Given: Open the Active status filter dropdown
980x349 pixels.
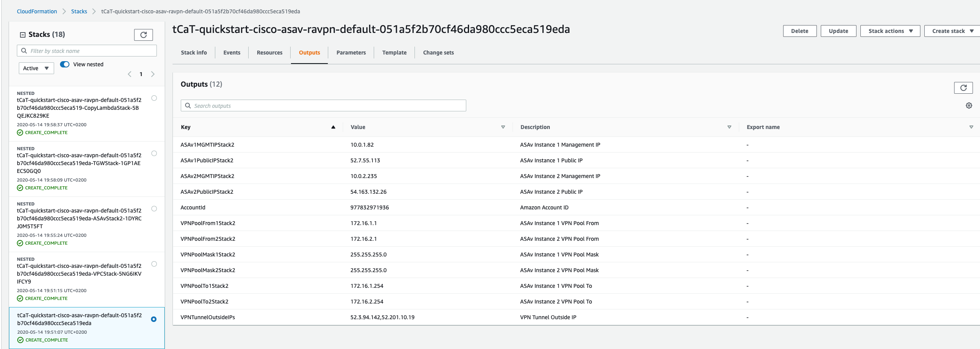Looking at the screenshot, I should 36,68.
